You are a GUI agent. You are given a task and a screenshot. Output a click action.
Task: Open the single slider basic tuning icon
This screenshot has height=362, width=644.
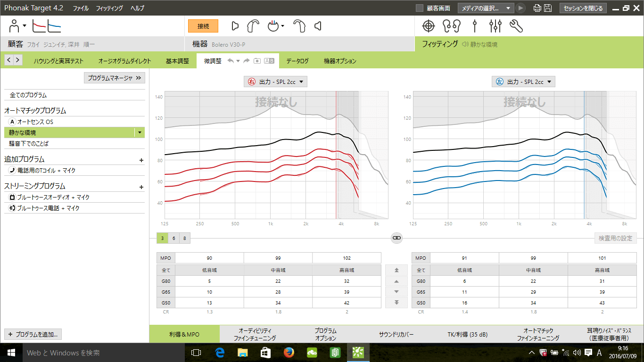coord(475,26)
